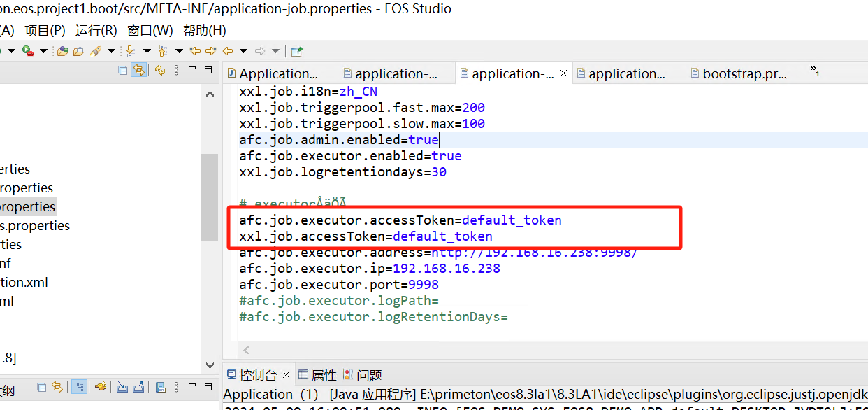The height and width of the screenshot is (410, 868).
Task: Toggle Link with Editor in outline panel
Action: [x=57, y=387]
